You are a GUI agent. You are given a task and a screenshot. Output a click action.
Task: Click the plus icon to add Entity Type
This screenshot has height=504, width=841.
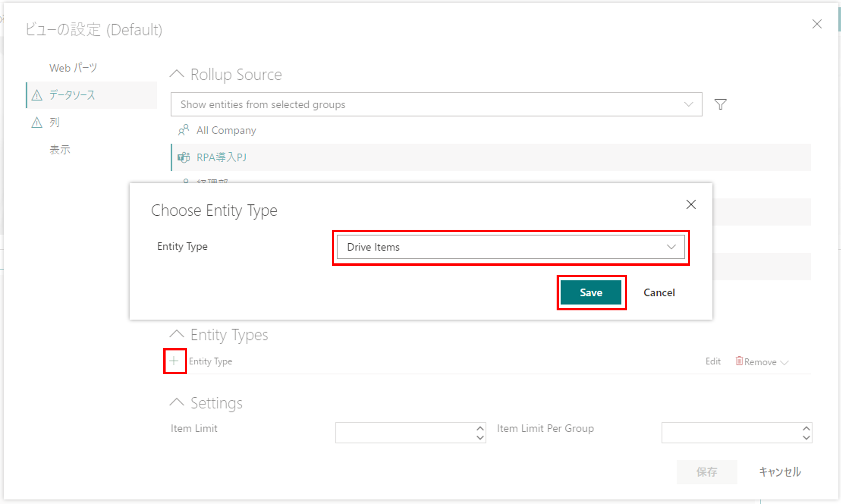click(174, 361)
